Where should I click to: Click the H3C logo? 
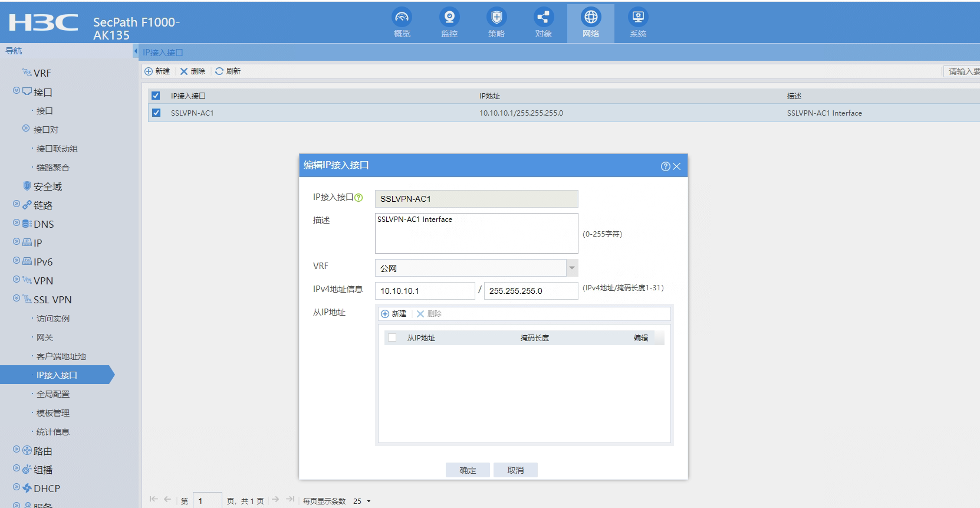44,22
